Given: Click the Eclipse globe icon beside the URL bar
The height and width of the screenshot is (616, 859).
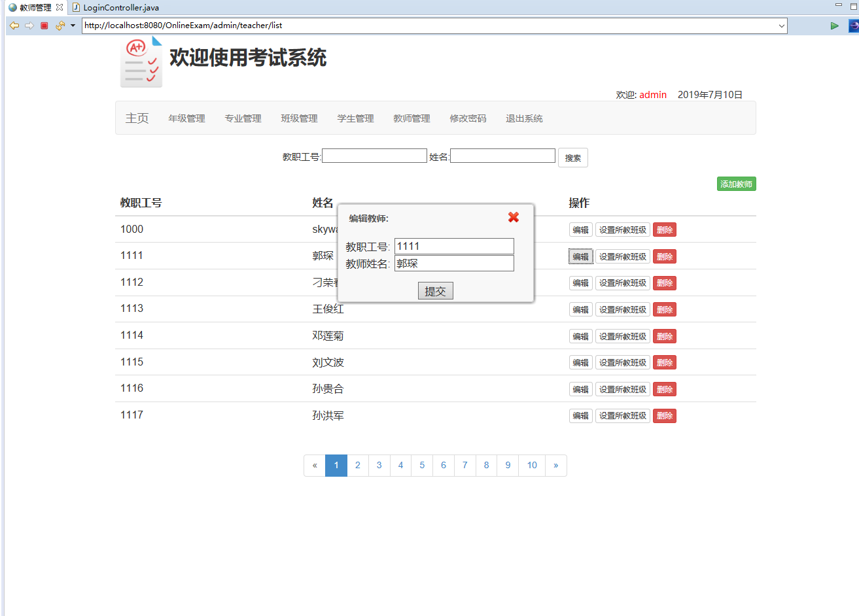Looking at the screenshot, I should tap(853, 26).
